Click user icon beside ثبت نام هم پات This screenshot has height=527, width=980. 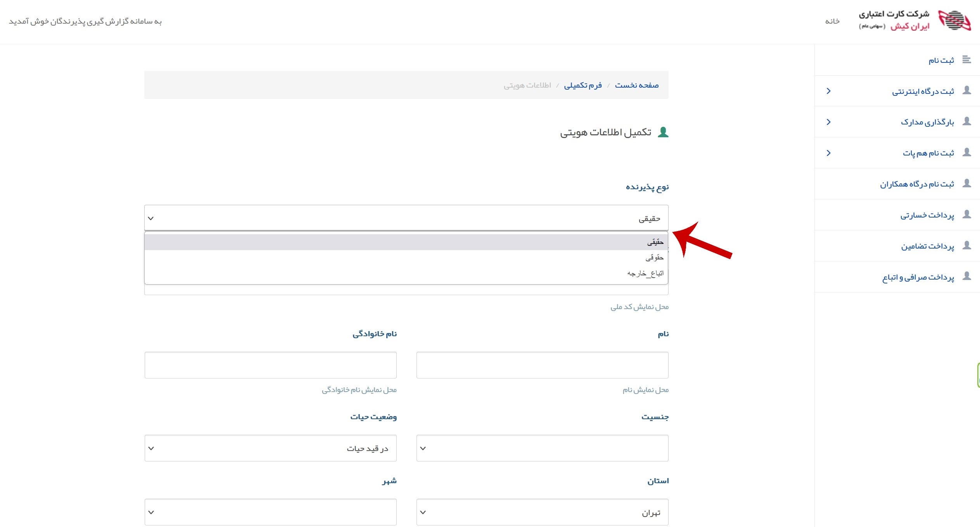click(967, 152)
